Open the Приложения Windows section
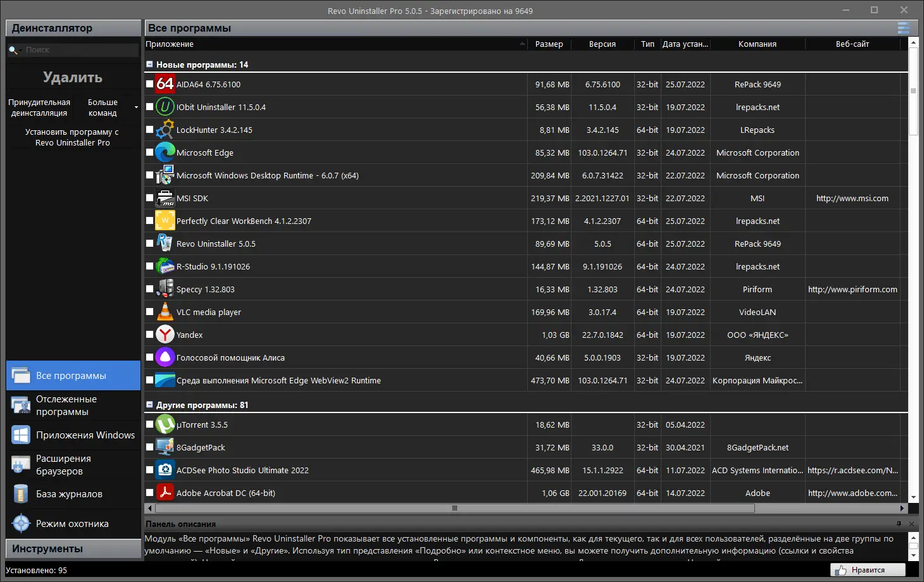 click(73, 435)
